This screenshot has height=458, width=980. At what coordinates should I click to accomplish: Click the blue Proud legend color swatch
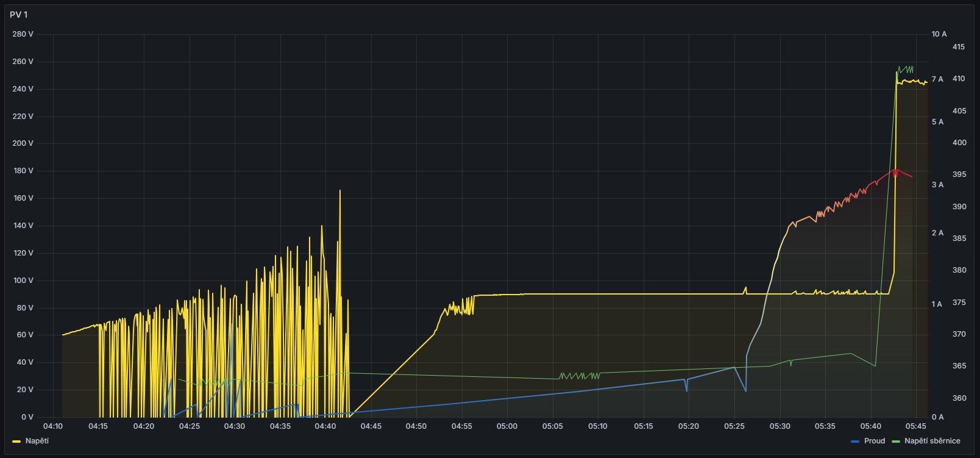[854, 441]
